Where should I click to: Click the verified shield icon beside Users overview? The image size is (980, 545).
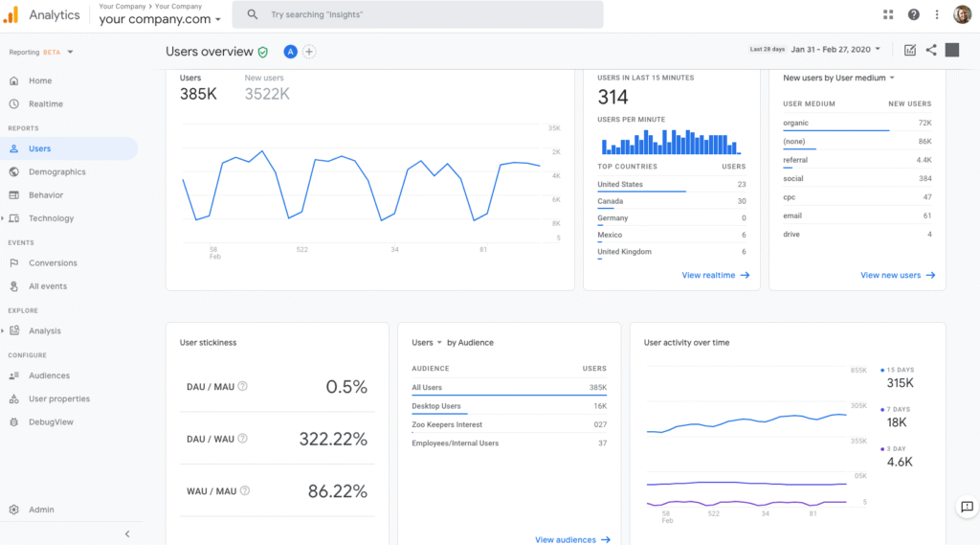click(263, 52)
